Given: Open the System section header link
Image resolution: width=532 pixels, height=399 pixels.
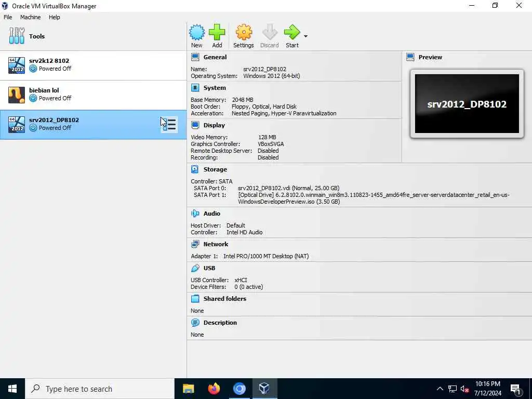Looking at the screenshot, I should [x=215, y=88].
